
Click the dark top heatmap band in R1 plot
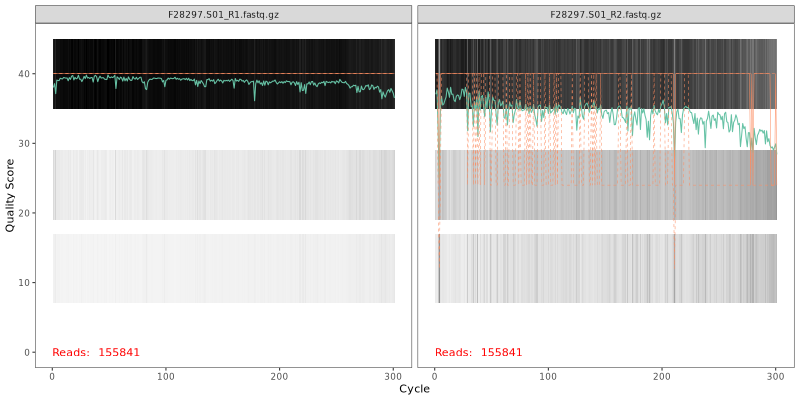coord(223,55)
